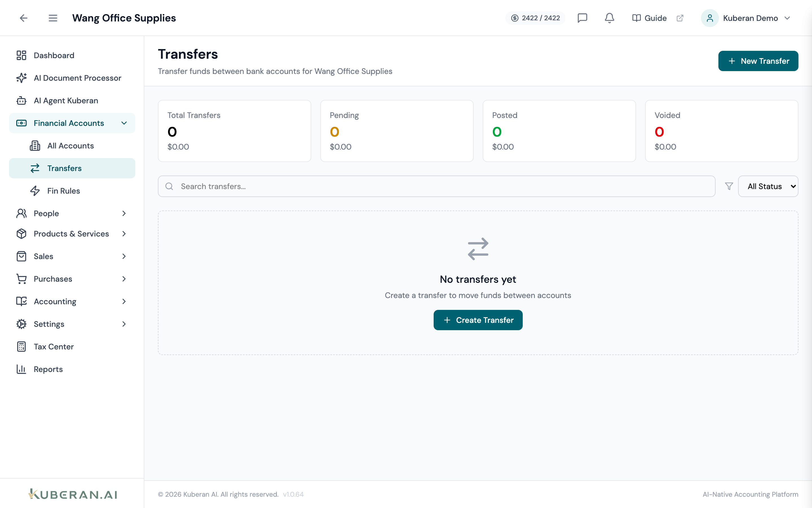The height and width of the screenshot is (508, 812).
Task: Click the Dashboard menu item
Action: click(72, 55)
